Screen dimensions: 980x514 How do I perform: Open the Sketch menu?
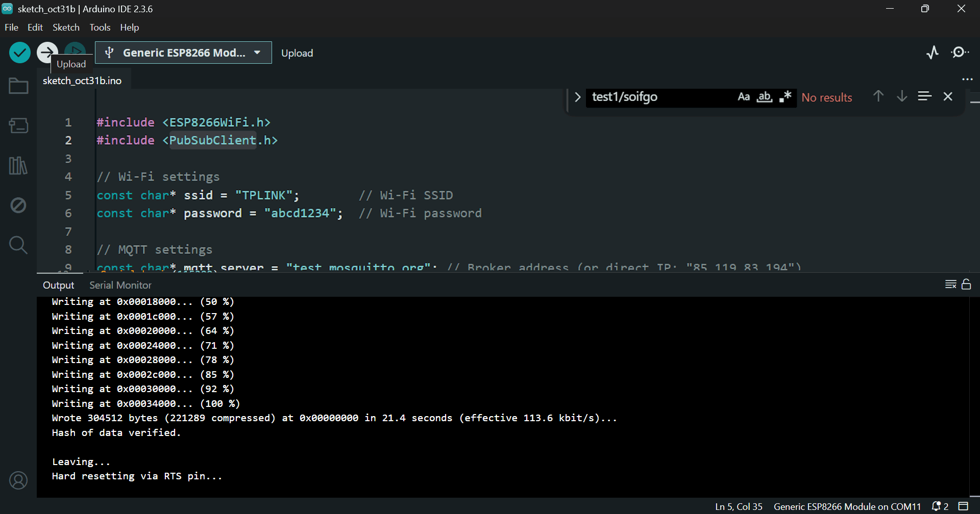click(x=66, y=28)
